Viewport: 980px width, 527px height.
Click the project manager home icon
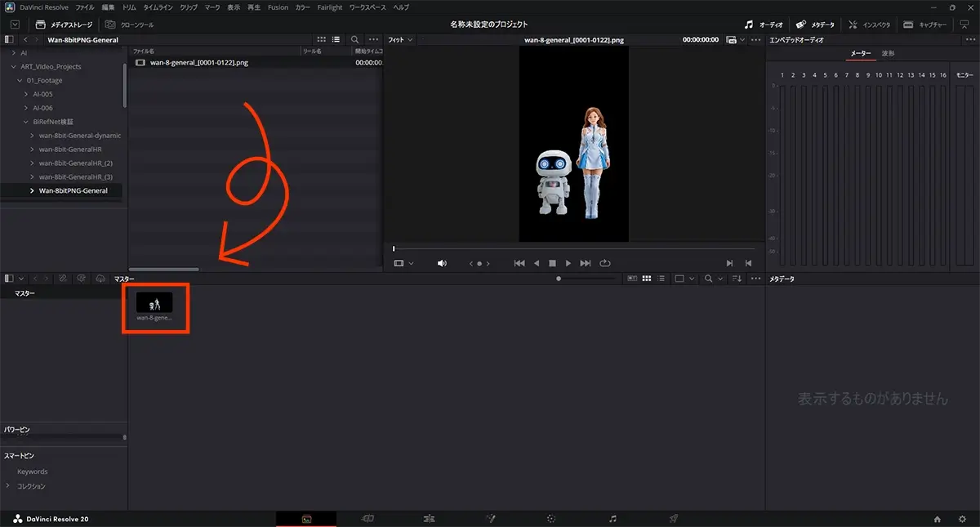938,519
